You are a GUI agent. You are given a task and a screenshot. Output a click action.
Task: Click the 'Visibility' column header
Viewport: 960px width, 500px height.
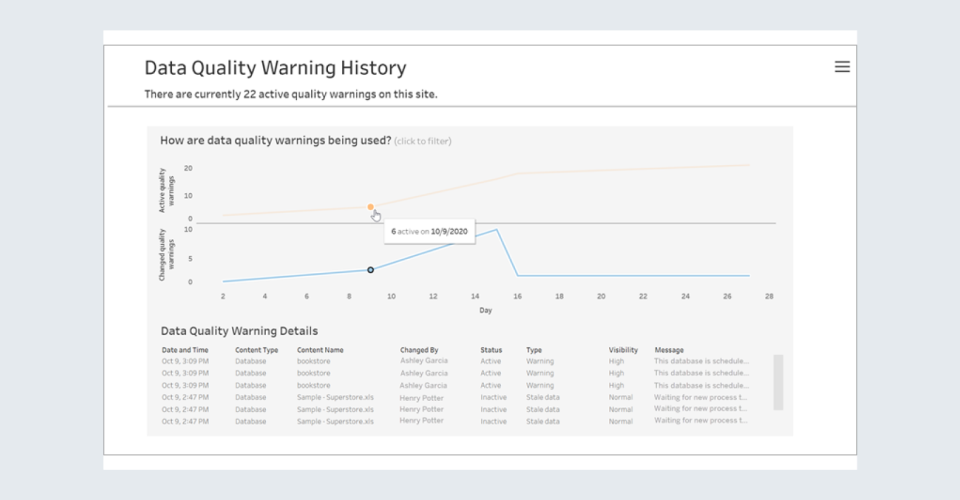(x=623, y=350)
